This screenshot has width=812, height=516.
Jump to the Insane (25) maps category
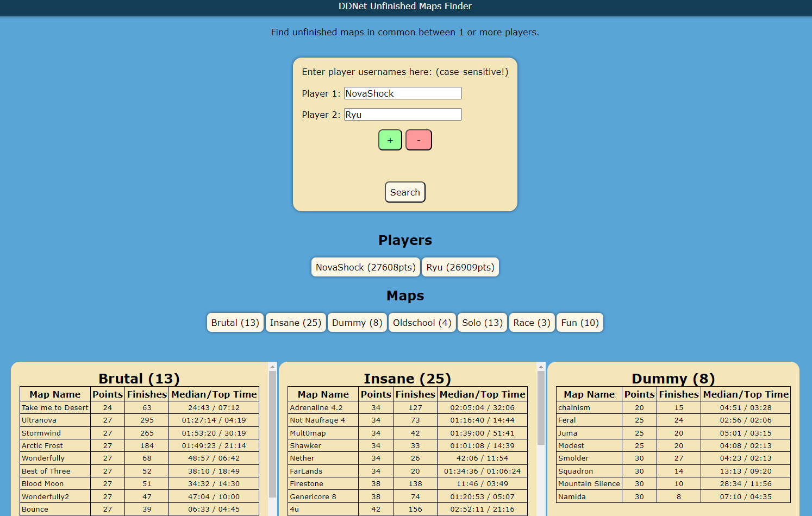[x=296, y=323]
